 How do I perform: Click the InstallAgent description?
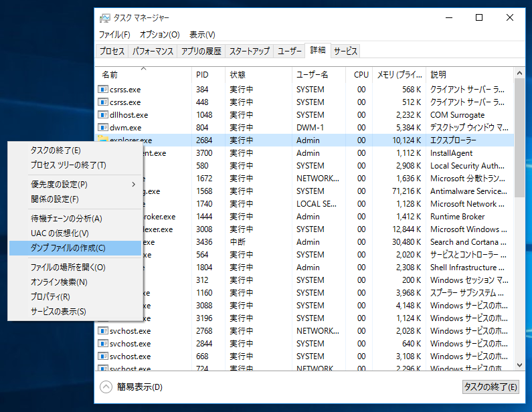[x=451, y=153]
